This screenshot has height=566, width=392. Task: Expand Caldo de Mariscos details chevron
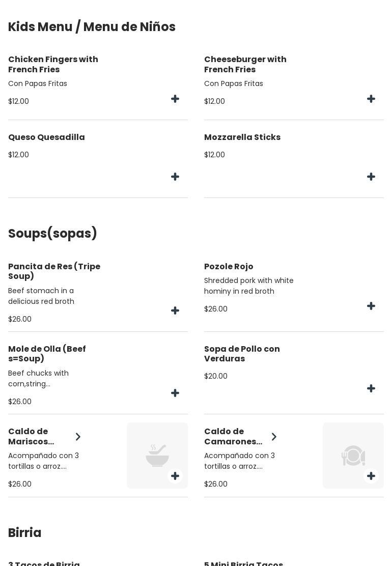click(78, 437)
